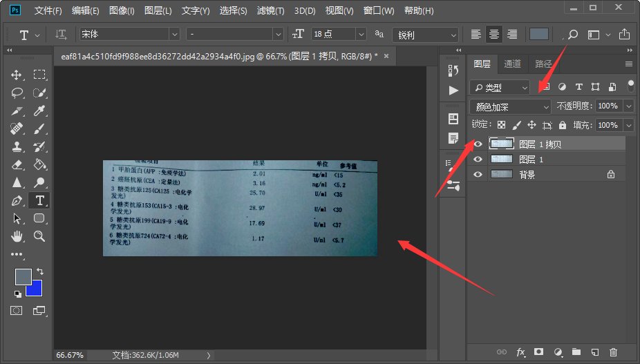
Task: Open the font size dropdown 18 点
Action: [x=361, y=35]
